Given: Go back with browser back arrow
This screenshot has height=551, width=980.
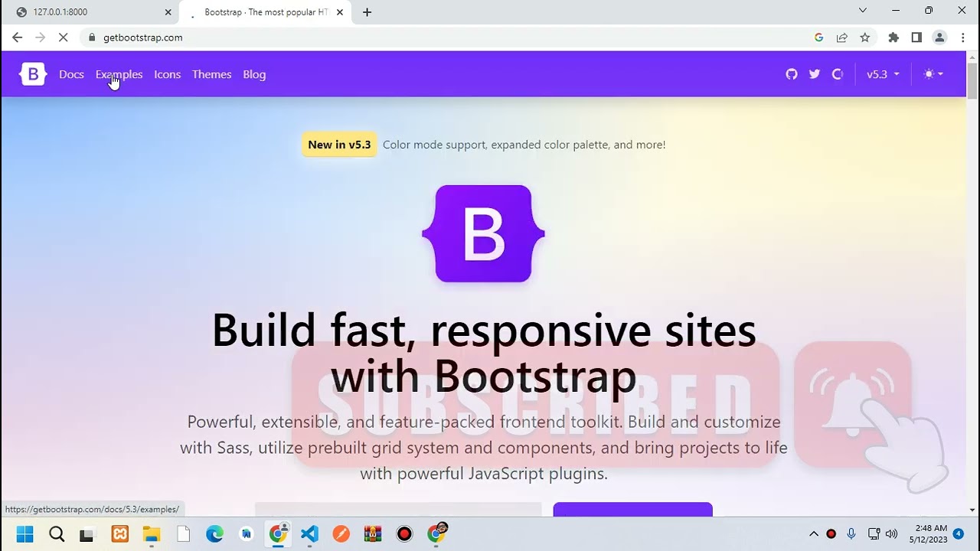Looking at the screenshot, I should [x=17, y=37].
